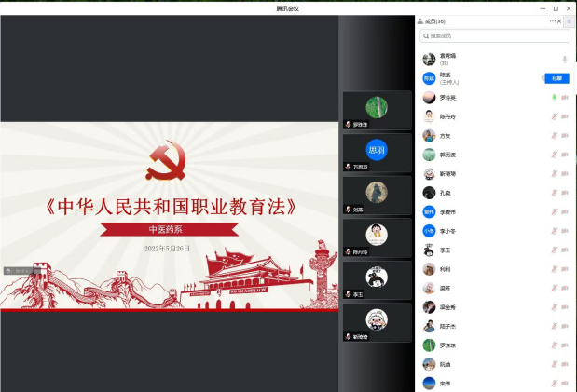
Task: Click 阮迪 avatar in members list
Action: tap(429, 364)
